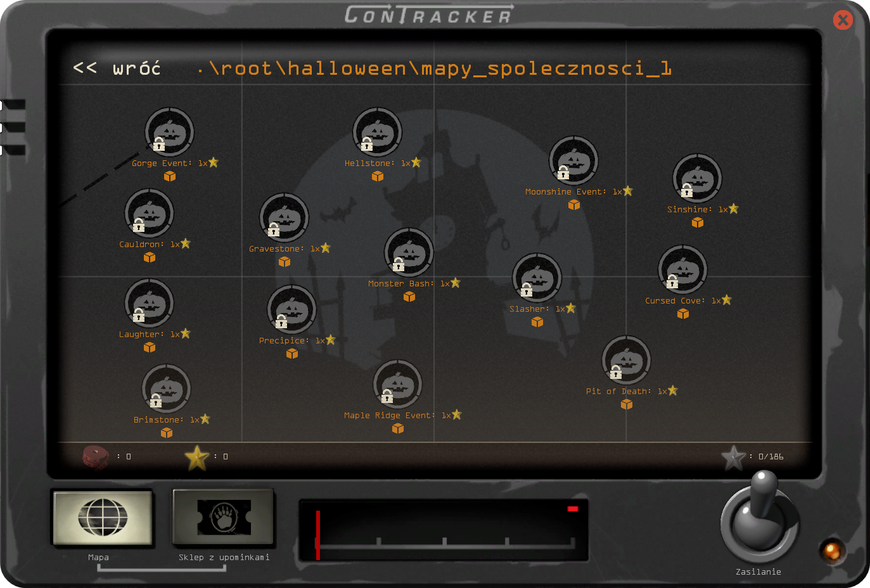
Task: Open the Sinshine locked contract icon
Action: 697,179
